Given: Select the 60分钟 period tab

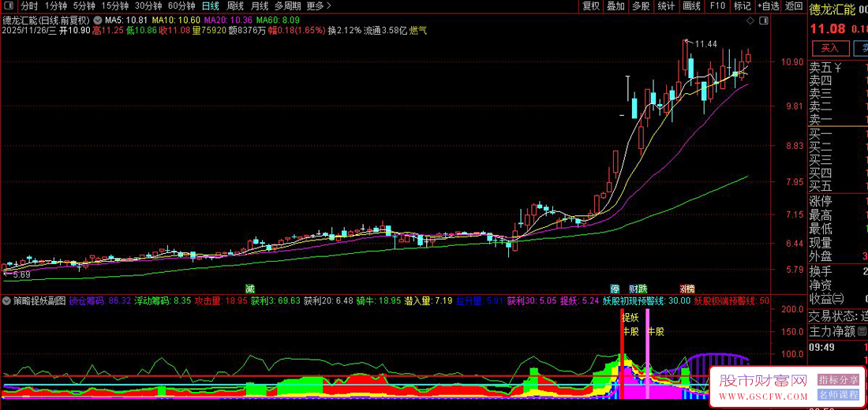Looking at the screenshot, I should pos(181,6).
